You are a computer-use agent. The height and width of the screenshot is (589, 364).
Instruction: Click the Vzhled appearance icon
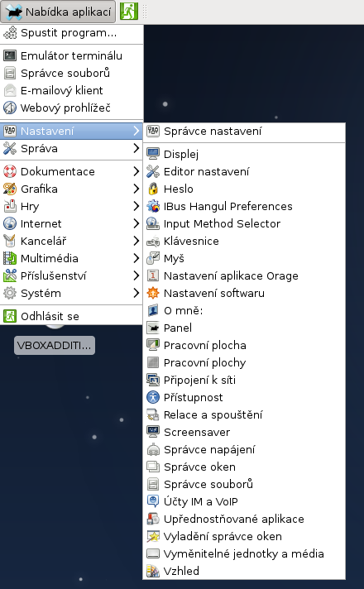pos(153,571)
